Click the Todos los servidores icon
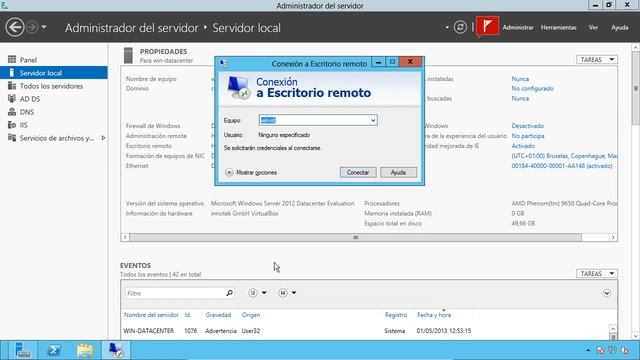 12,86
